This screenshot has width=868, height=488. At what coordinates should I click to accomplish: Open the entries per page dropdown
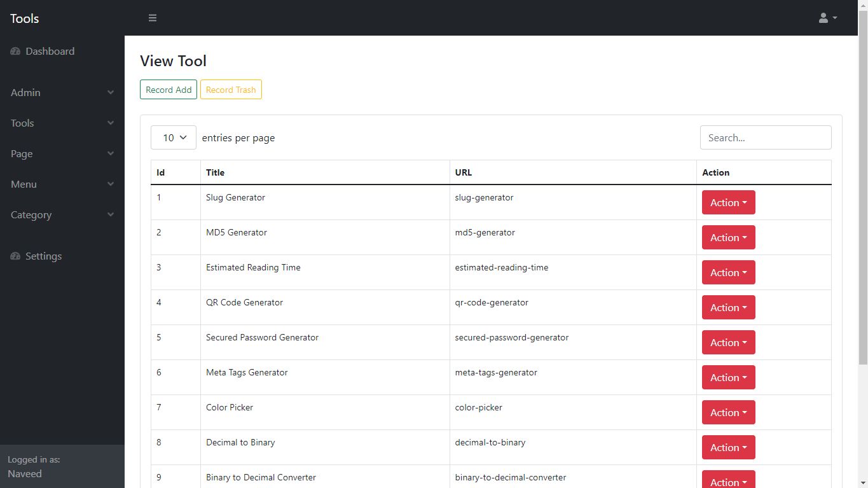tap(173, 137)
